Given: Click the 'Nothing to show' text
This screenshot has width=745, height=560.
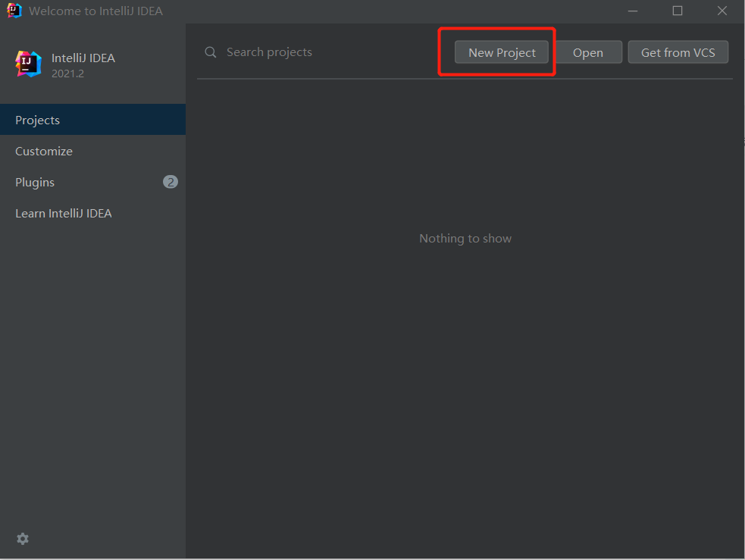Looking at the screenshot, I should click(465, 239).
